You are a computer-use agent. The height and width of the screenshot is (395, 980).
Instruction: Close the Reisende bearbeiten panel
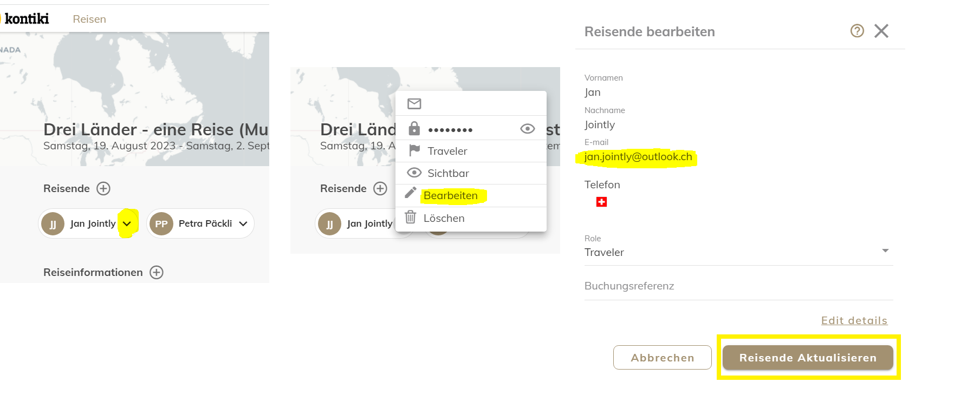881,31
